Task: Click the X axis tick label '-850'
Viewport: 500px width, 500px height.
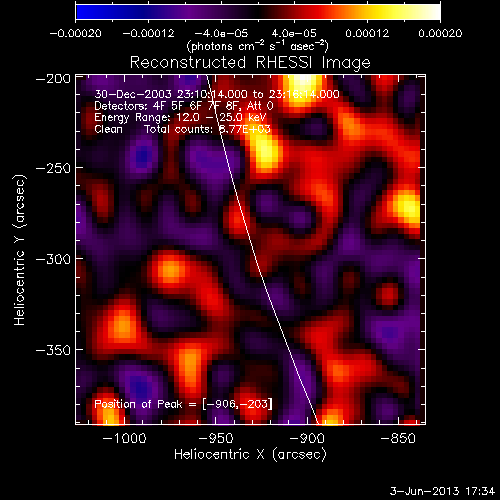Action: (x=398, y=438)
